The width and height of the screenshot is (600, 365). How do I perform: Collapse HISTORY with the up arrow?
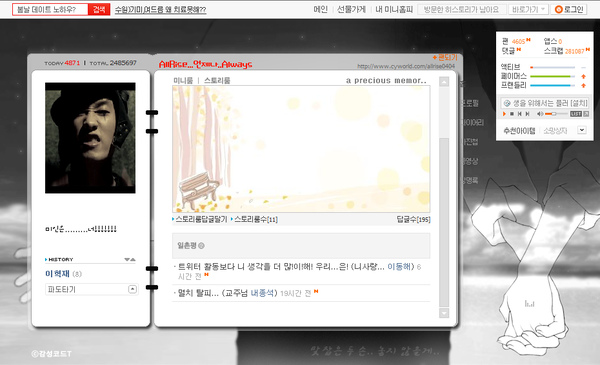pyautogui.click(x=133, y=259)
